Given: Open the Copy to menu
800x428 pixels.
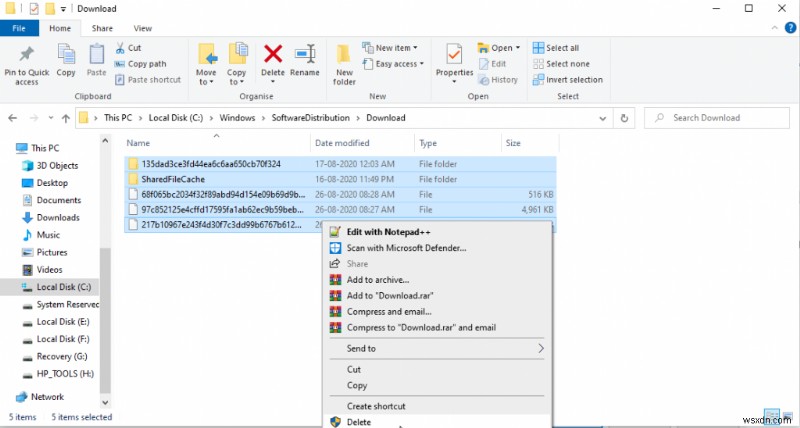Looking at the screenshot, I should [236, 64].
